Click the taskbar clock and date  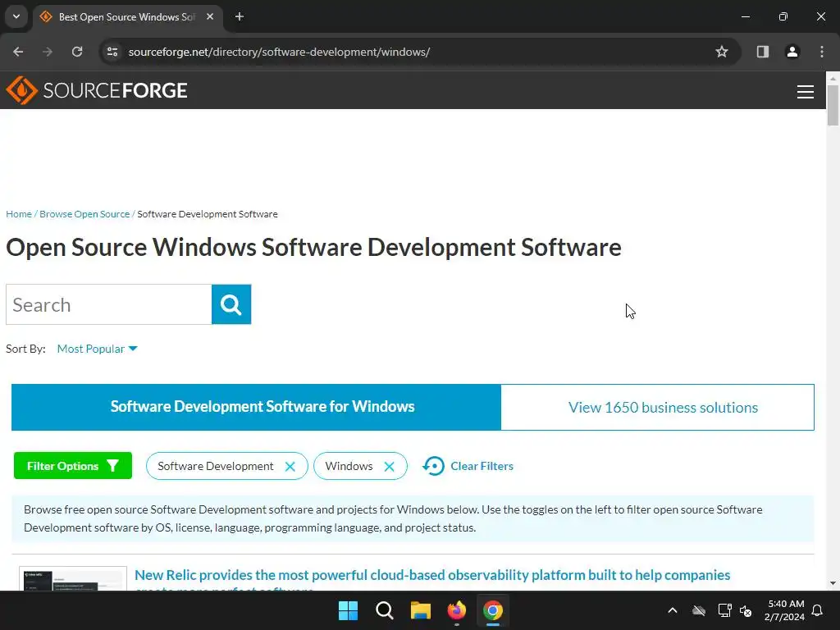(785, 610)
